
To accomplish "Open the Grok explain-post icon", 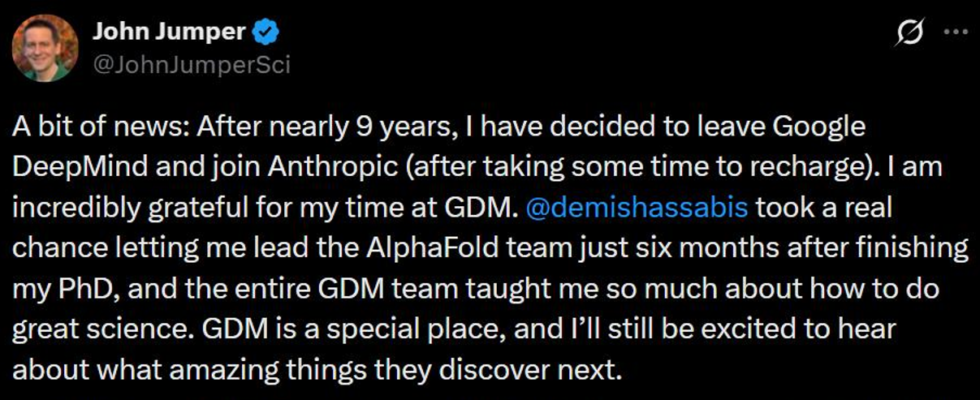I will pyautogui.click(x=909, y=35).
